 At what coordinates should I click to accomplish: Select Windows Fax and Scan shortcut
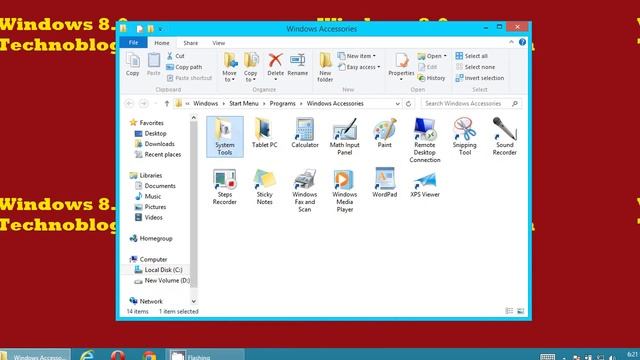click(304, 191)
